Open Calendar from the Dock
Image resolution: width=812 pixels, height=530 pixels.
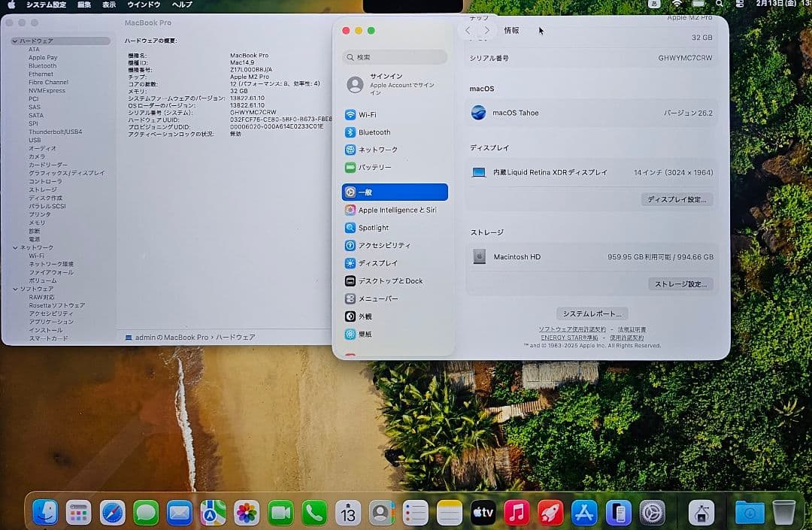tap(348, 513)
